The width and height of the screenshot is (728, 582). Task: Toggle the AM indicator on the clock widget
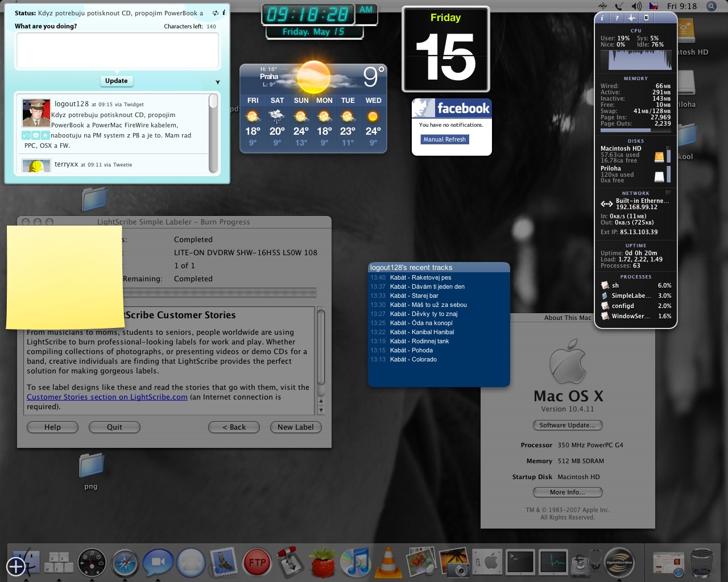click(x=366, y=10)
